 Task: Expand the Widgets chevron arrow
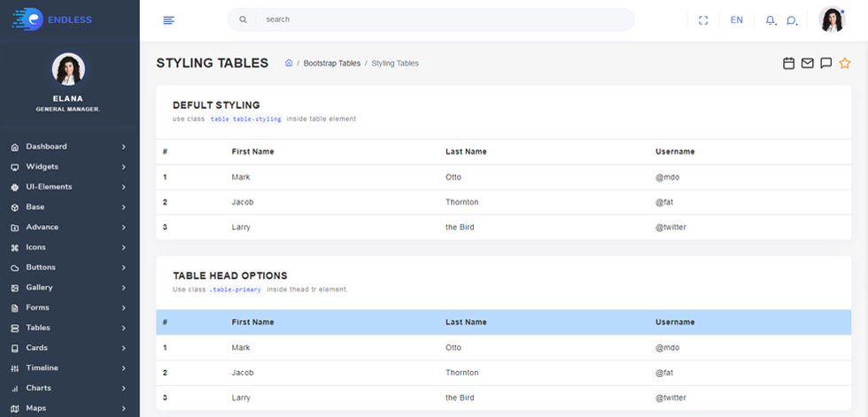point(123,167)
